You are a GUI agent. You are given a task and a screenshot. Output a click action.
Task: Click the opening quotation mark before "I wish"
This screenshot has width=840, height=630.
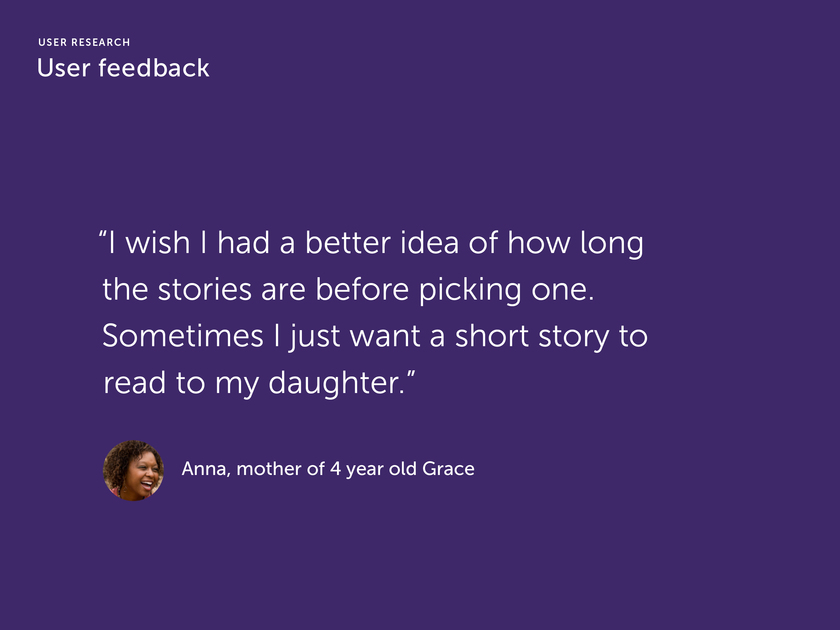point(103,235)
